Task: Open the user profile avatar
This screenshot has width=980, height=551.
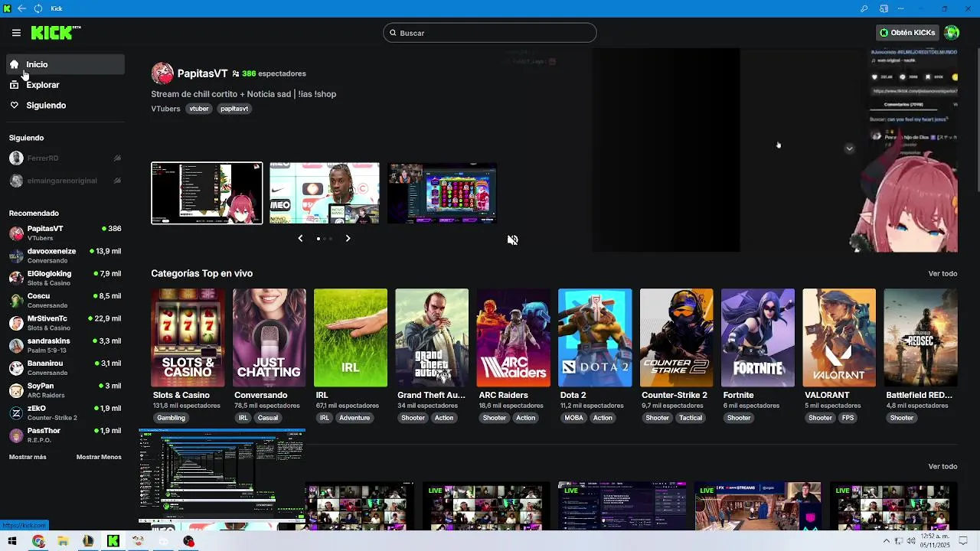Action: 952,33
